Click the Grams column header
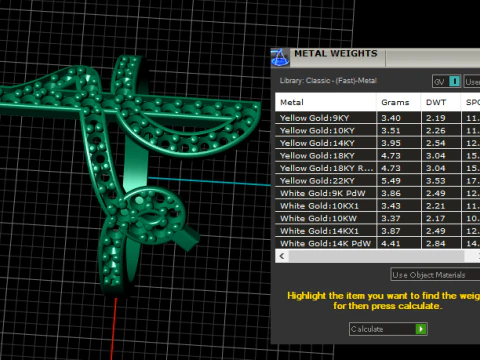 [399, 102]
